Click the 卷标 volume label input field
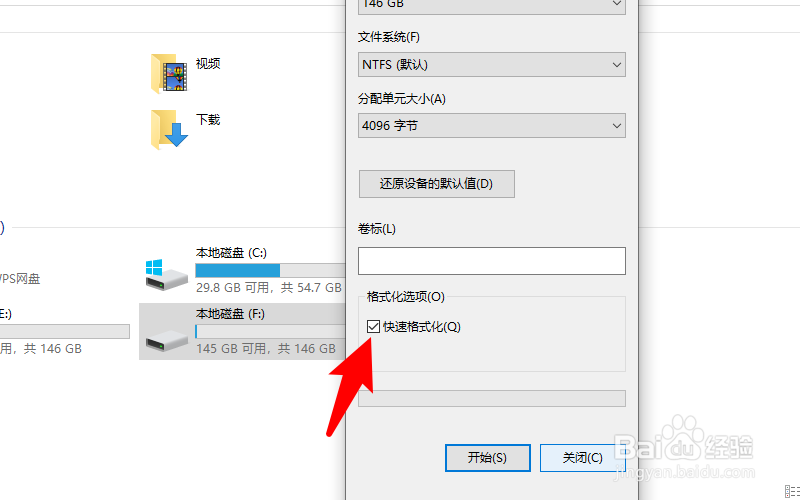The image size is (800, 500). tap(492, 261)
